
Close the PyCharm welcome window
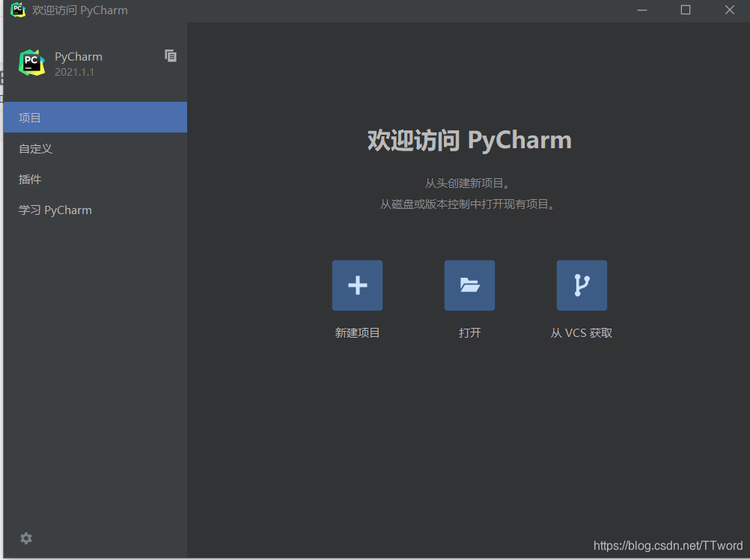[730, 10]
